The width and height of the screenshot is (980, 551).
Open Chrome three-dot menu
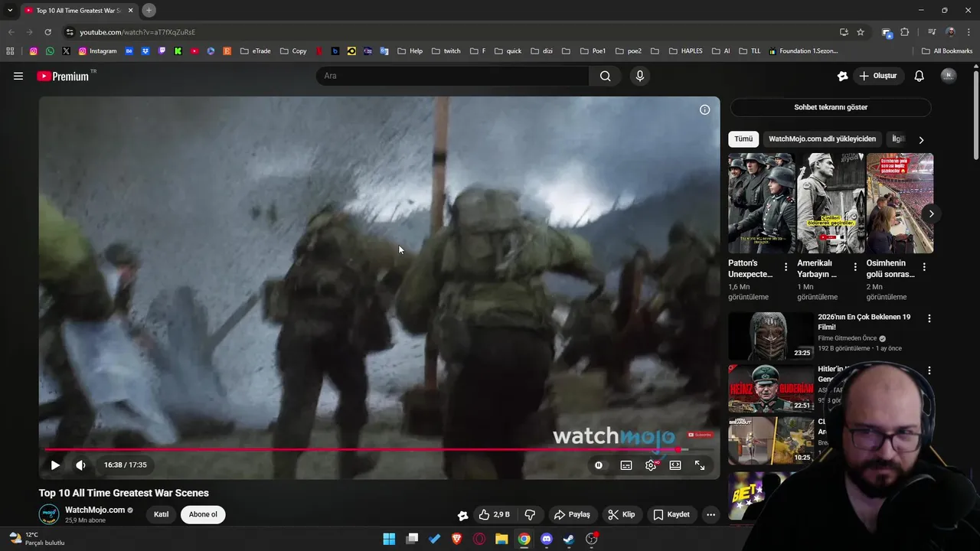(969, 32)
